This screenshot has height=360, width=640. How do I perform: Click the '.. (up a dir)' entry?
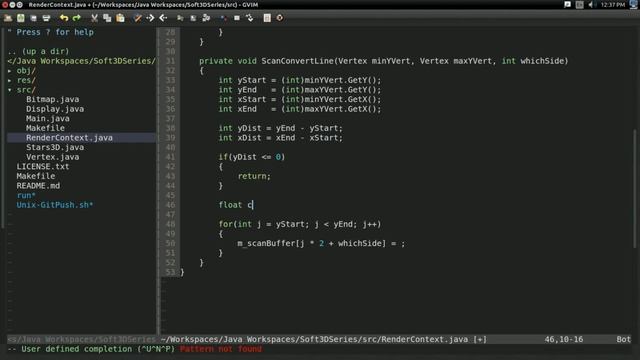pyautogui.click(x=38, y=51)
